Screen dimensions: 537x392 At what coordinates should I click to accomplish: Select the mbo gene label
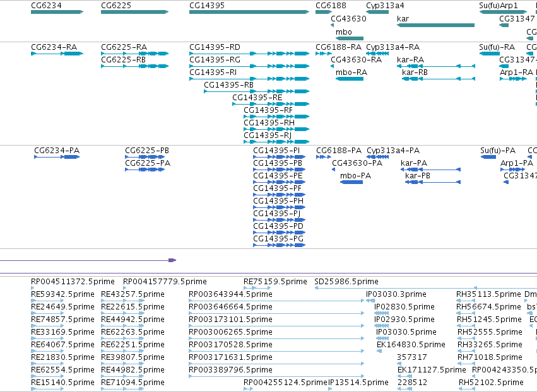pyautogui.click(x=343, y=32)
